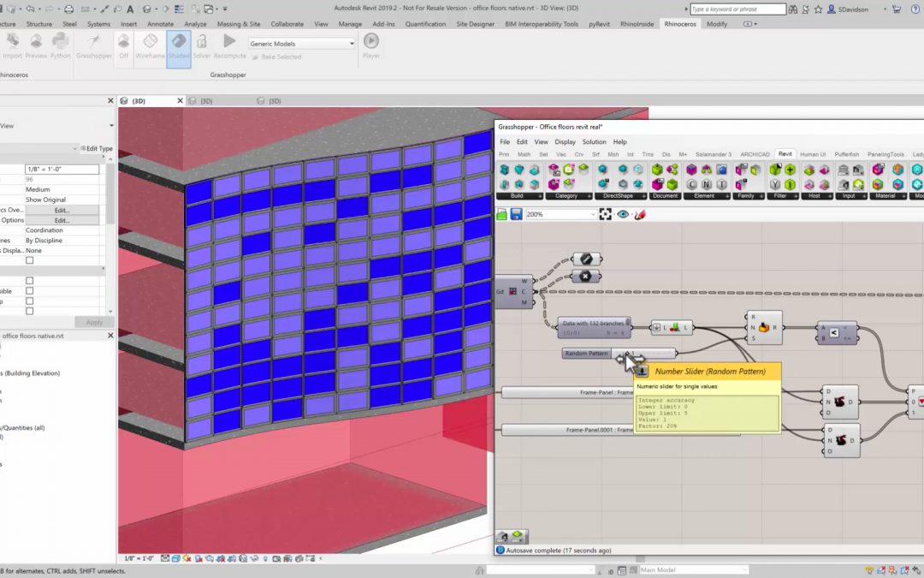Viewport: 924px width, 578px height.
Task: Click Edit Type in Properties panel
Action: [x=97, y=149]
